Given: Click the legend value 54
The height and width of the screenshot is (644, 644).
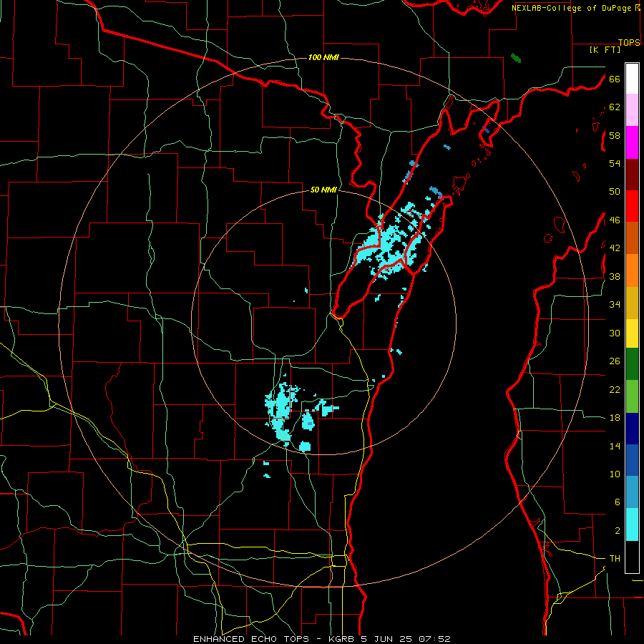Looking at the screenshot, I should 615,163.
